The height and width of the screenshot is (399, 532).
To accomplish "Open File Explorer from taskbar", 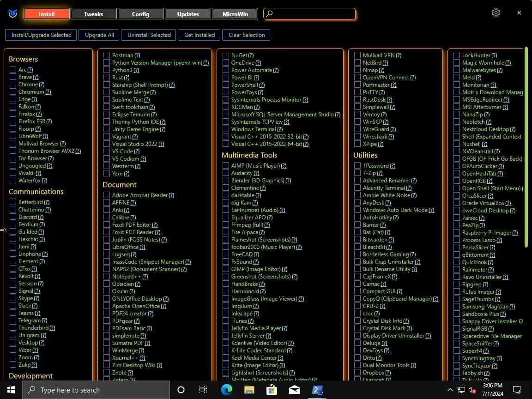I will click(249, 390).
